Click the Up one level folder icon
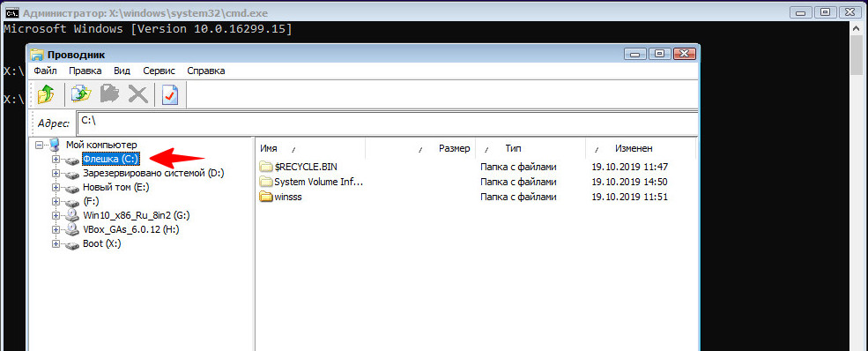 46,94
